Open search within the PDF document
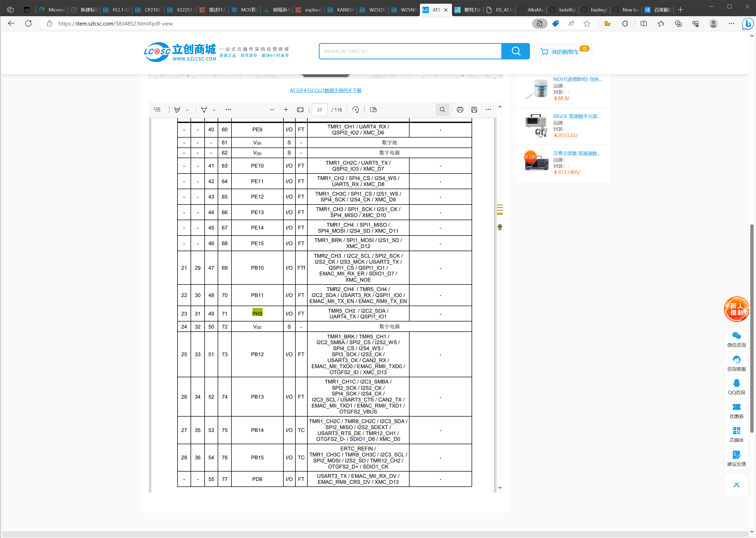This screenshot has height=538, width=756. point(442,110)
